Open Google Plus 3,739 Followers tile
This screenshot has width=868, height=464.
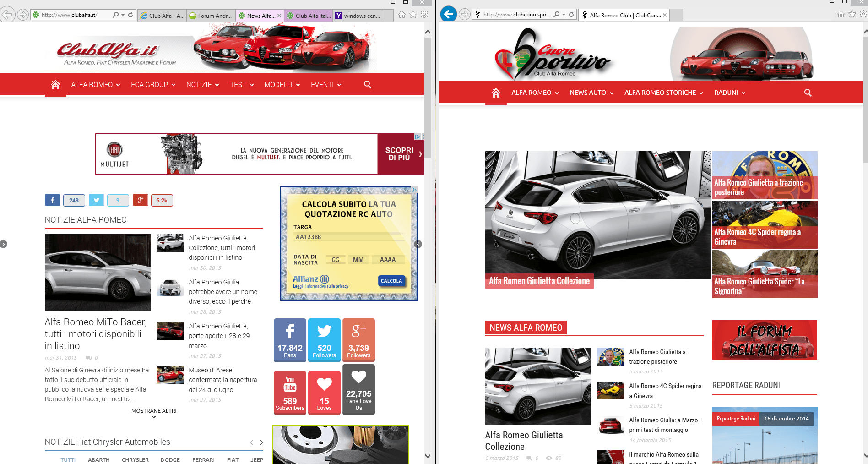[x=358, y=340]
